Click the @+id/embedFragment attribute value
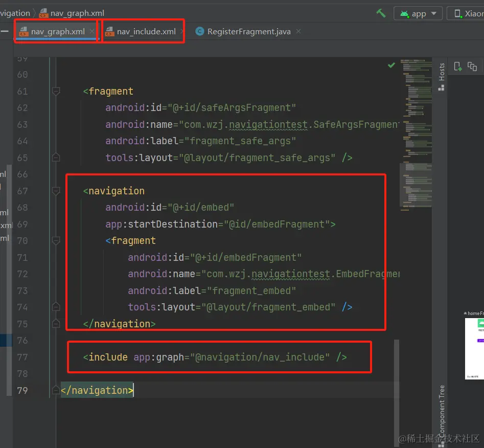 pyautogui.click(x=246, y=258)
